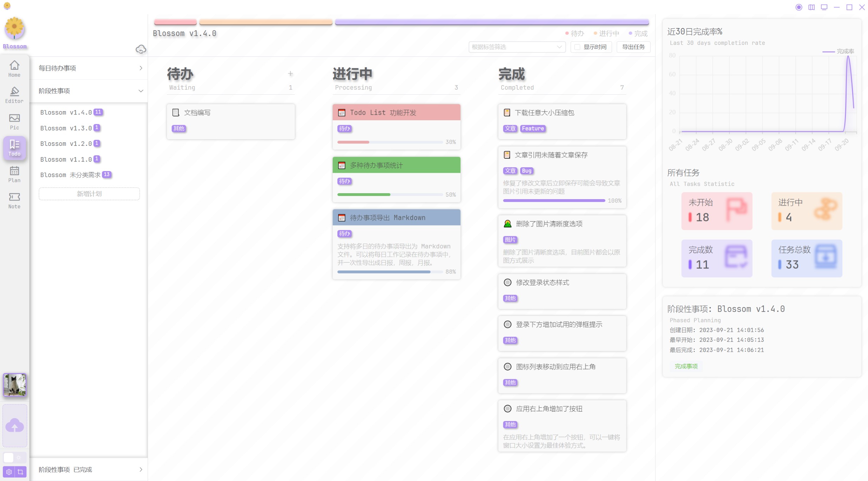868x481 pixels.
Task: Click the cloud sync icon at top
Action: (x=140, y=49)
